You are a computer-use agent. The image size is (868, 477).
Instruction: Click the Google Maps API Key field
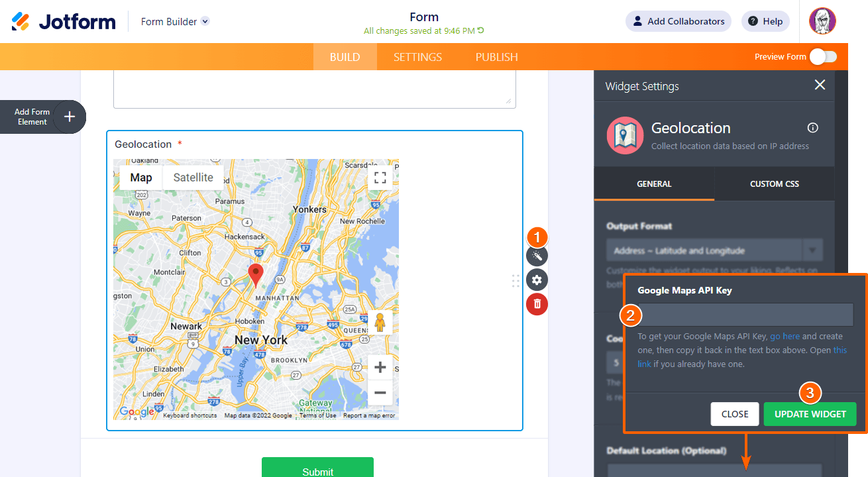pyautogui.click(x=745, y=315)
